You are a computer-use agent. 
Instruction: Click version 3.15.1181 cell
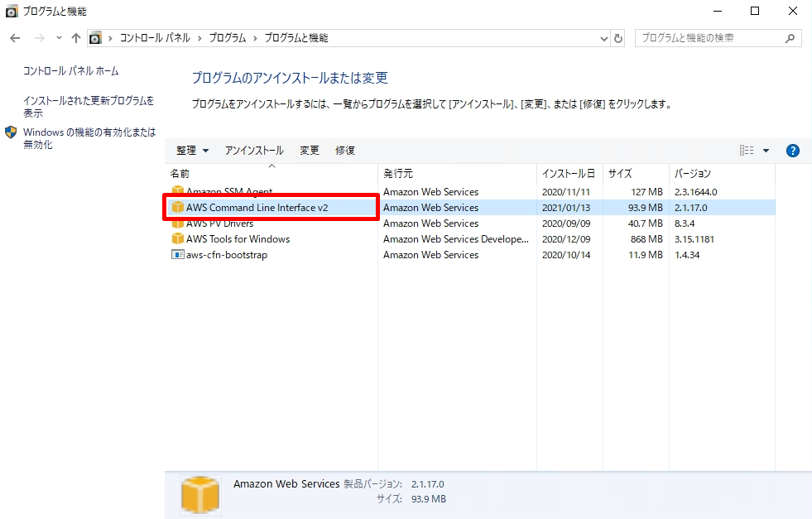(x=694, y=238)
